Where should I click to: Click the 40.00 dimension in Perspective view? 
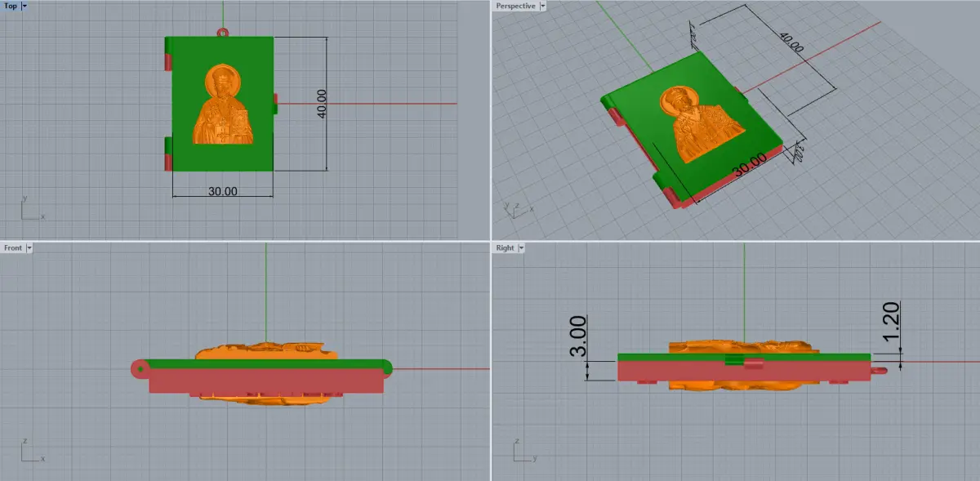791,42
